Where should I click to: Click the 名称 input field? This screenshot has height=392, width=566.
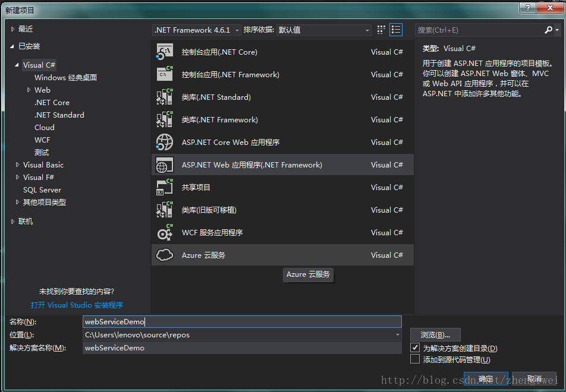click(x=242, y=322)
